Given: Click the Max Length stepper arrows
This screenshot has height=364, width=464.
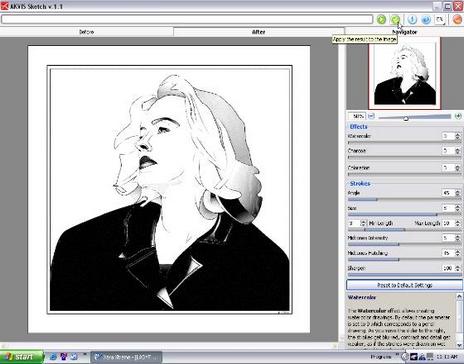Looking at the screenshot, I should [458, 223].
